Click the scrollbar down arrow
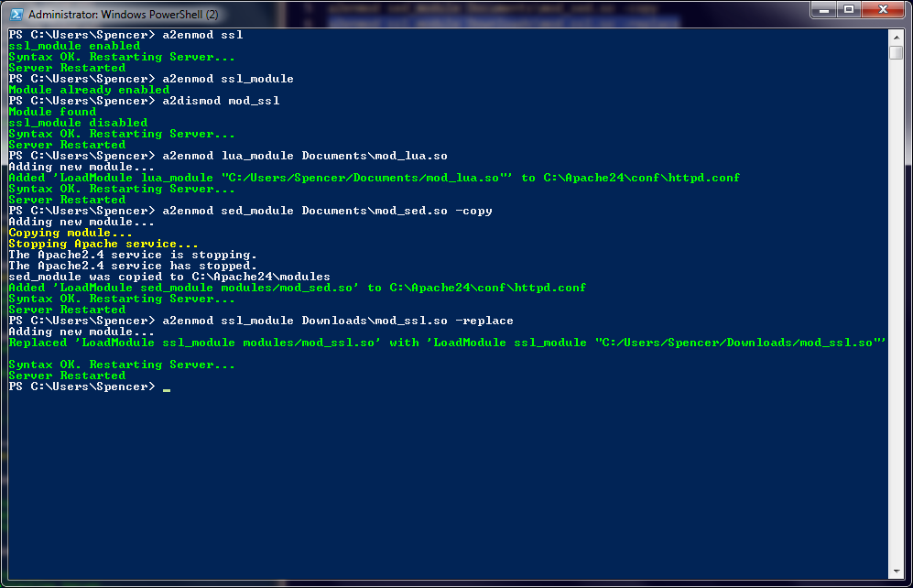The image size is (913, 588). (x=896, y=572)
